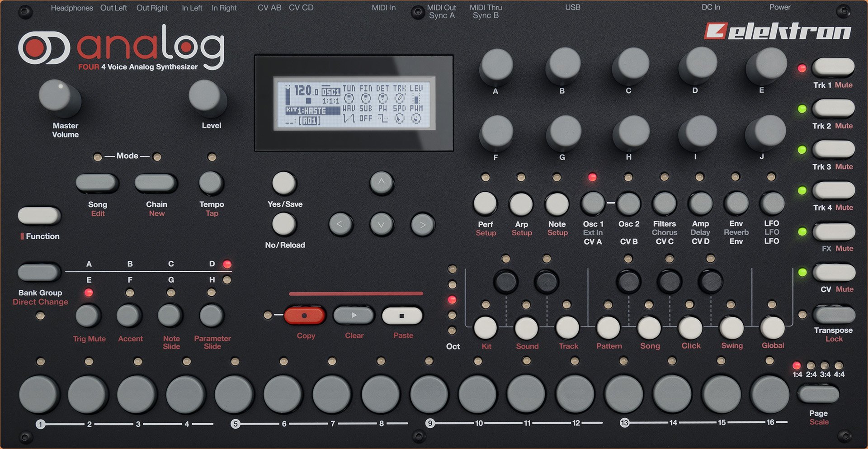The image size is (868, 449).
Task: Click the Trig Mute bank button
Action: point(88,315)
